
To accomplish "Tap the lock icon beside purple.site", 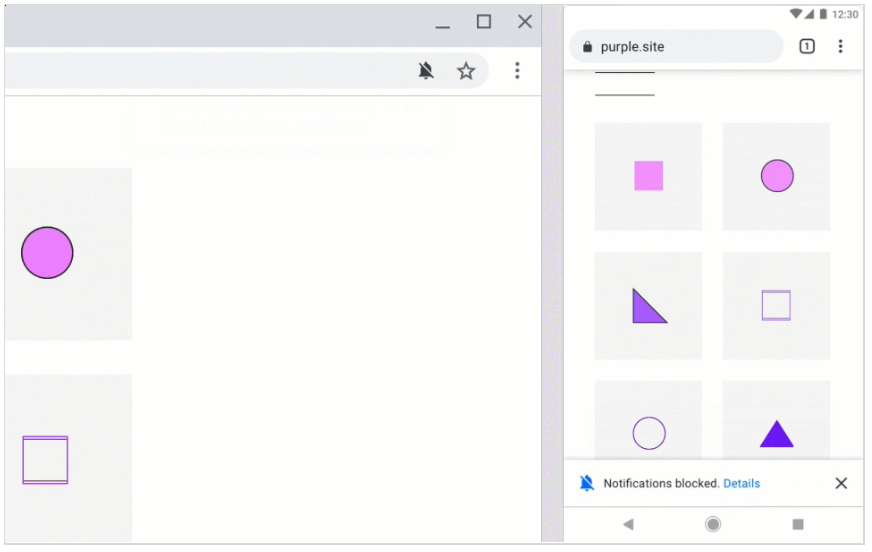I will point(587,47).
